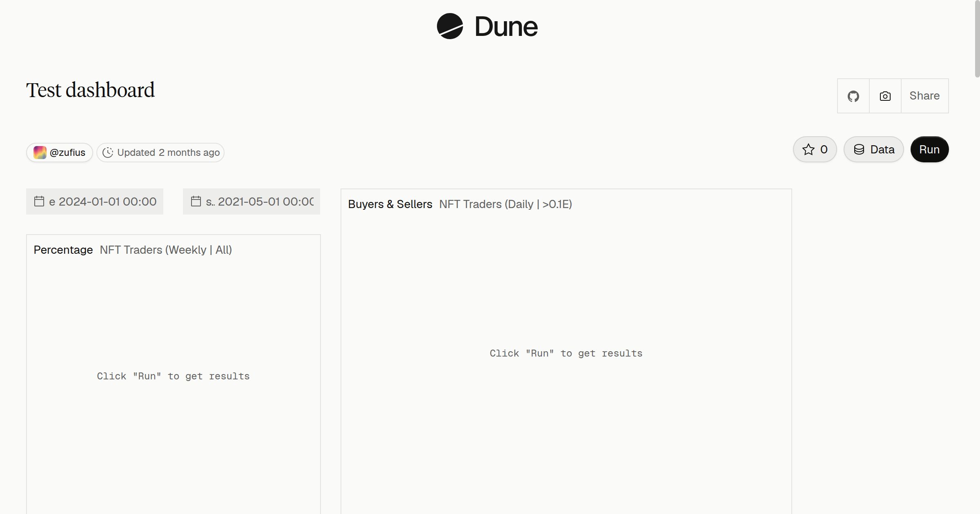Screen dimensions: 980x514
Task: Open the Buyers & Sellers query title
Action: (390, 204)
